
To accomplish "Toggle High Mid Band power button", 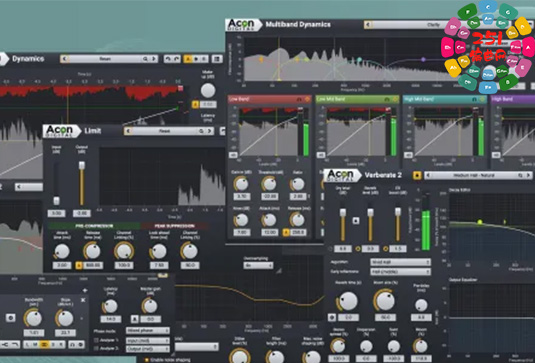I will click(x=482, y=99).
